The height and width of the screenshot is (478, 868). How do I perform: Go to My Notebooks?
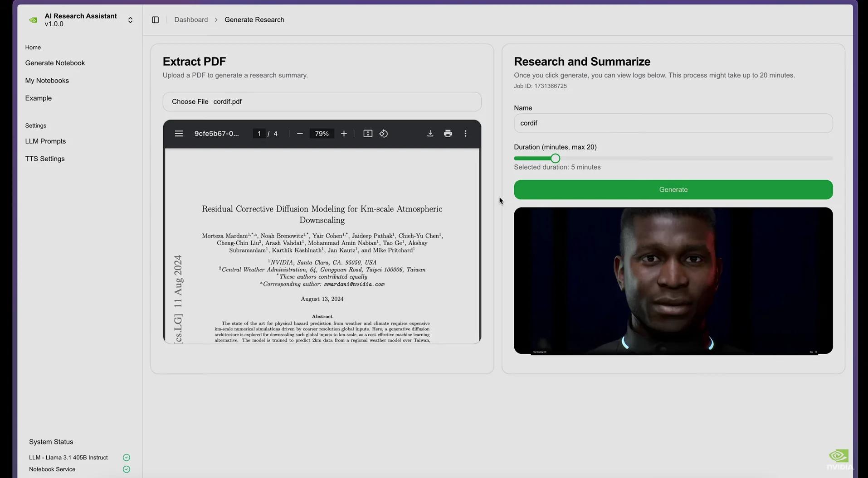coord(47,81)
